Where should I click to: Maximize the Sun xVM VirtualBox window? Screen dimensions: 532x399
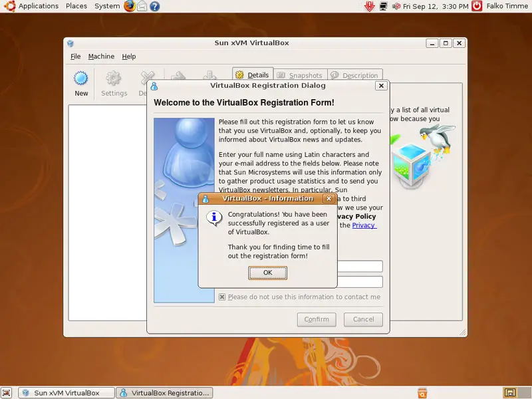click(446, 43)
